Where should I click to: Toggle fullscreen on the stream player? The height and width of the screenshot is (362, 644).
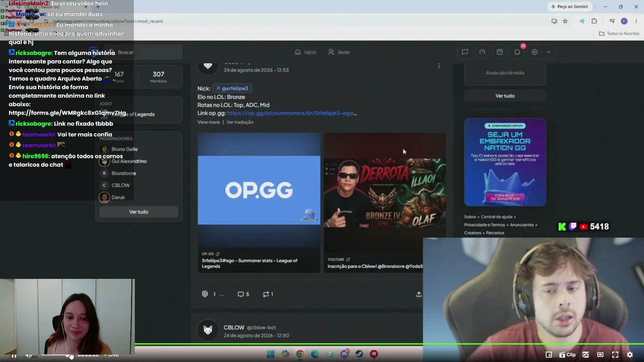[x=615, y=355]
